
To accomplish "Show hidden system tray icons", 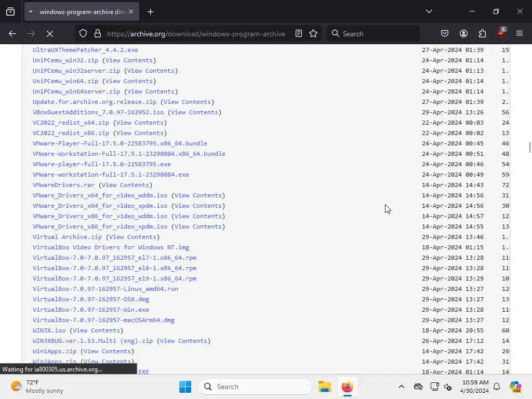I will coord(402,387).
